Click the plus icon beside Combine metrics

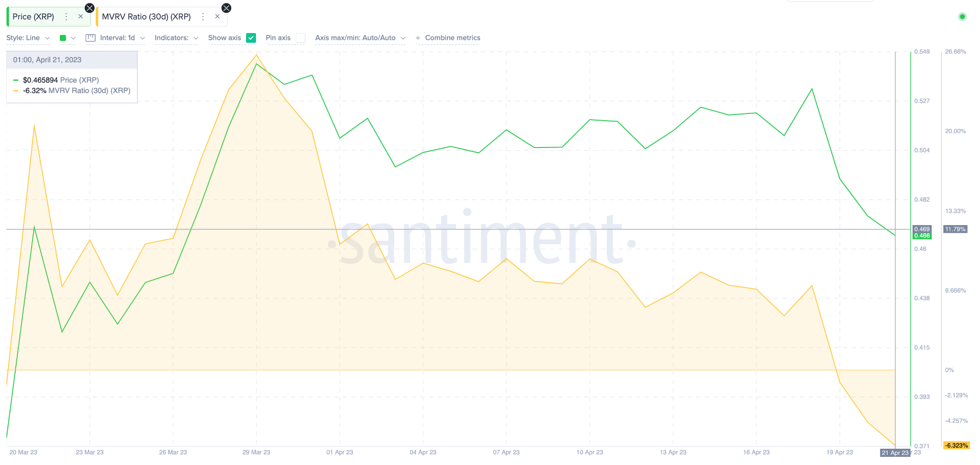point(418,38)
